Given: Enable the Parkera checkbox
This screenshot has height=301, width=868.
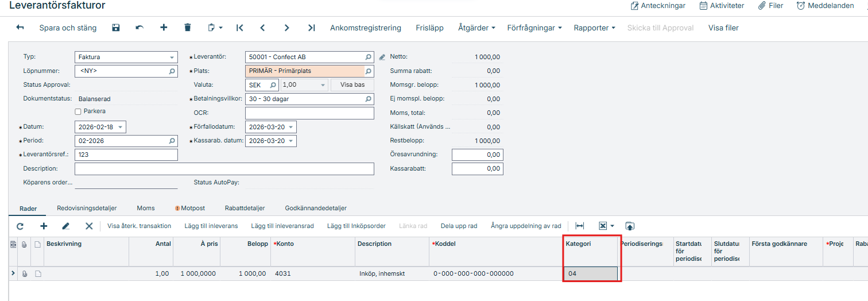Looking at the screenshot, I should tap(78, 111).
